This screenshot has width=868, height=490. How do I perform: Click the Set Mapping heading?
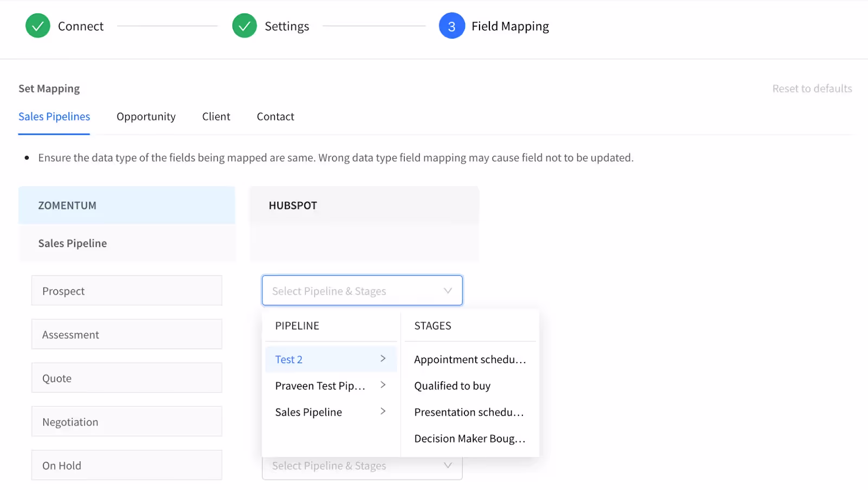pos(49,88)
